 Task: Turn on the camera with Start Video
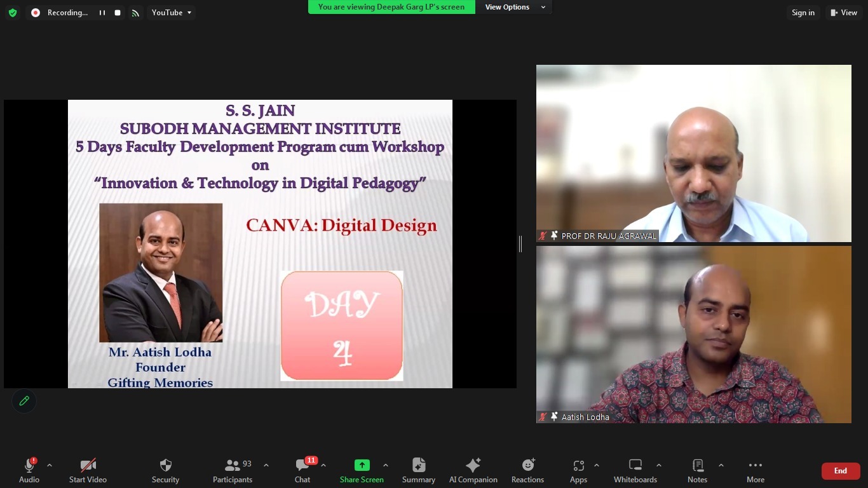(x=88, y=470)
